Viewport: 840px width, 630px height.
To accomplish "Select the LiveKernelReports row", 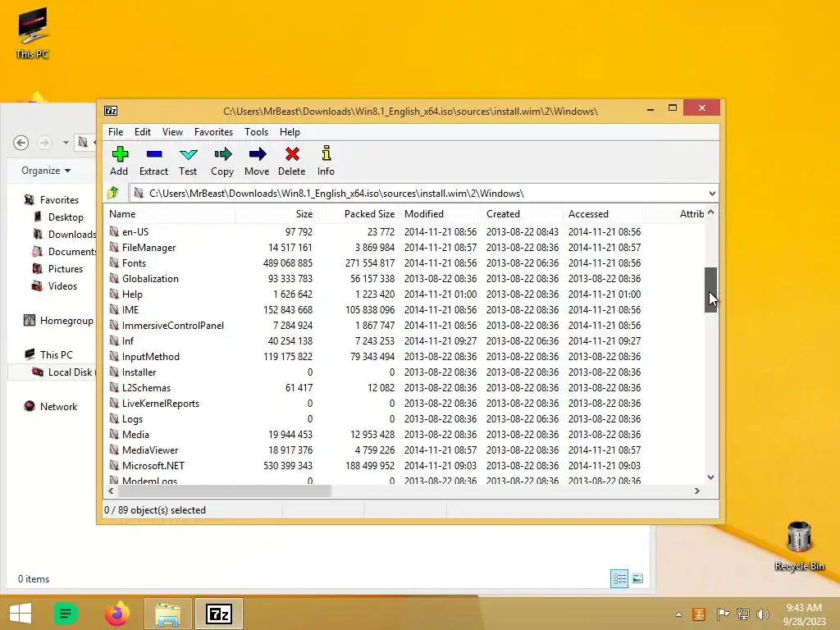I will [404, 403].
